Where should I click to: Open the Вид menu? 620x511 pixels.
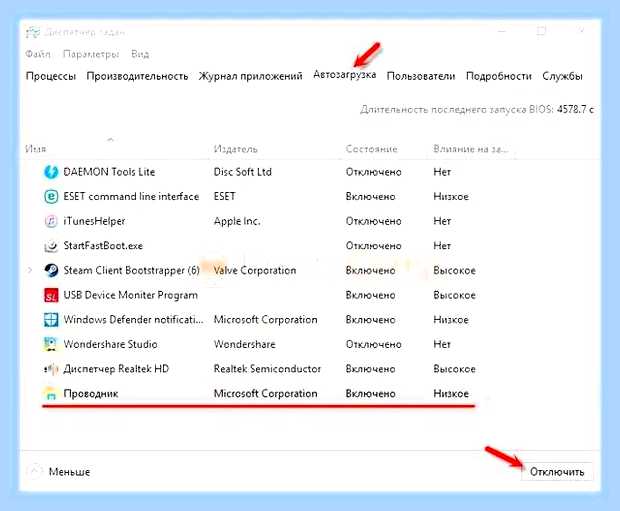(x=140, y=54)
